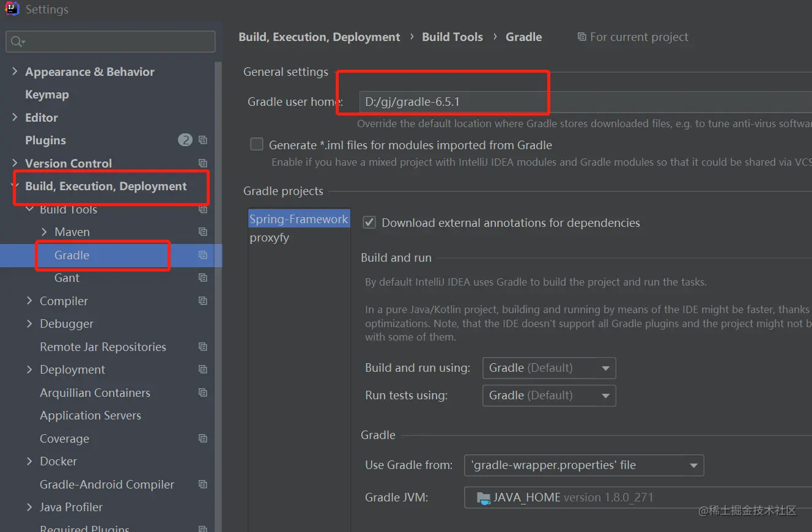Click the Gradle user home path field
Image resolution: width=812 pixels, height=532 pixels.
[585, 102]
